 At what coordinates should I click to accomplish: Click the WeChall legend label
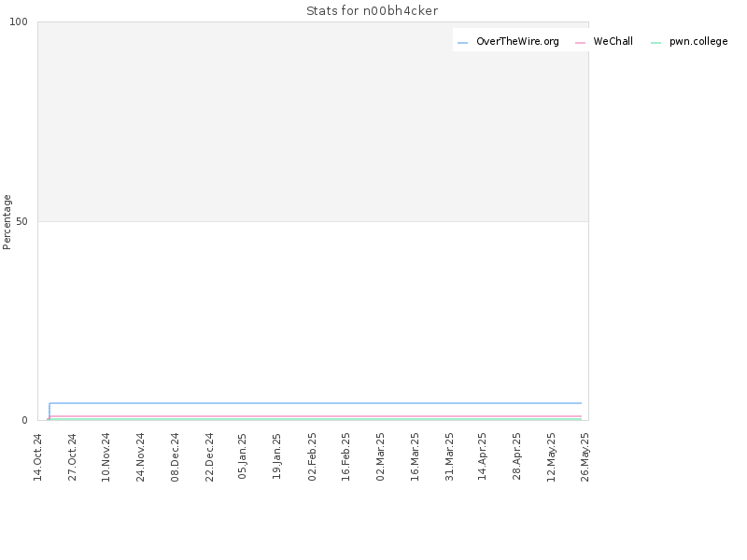click(x=613, y=41)
